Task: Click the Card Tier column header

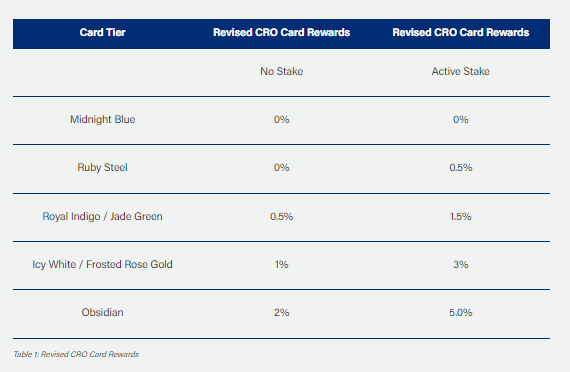Action: tap(103, 33)
